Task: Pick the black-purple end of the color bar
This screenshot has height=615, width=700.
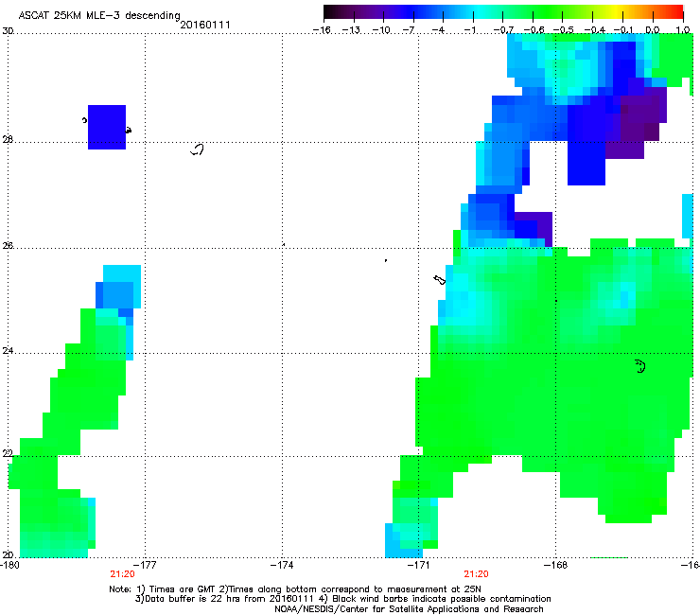Action: point(331,12)
